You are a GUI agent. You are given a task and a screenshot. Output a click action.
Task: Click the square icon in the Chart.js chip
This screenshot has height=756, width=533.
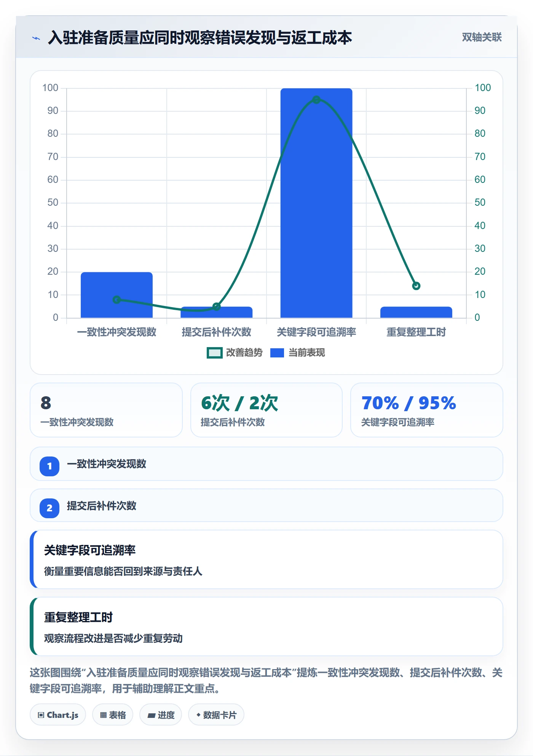pos(41,715)
